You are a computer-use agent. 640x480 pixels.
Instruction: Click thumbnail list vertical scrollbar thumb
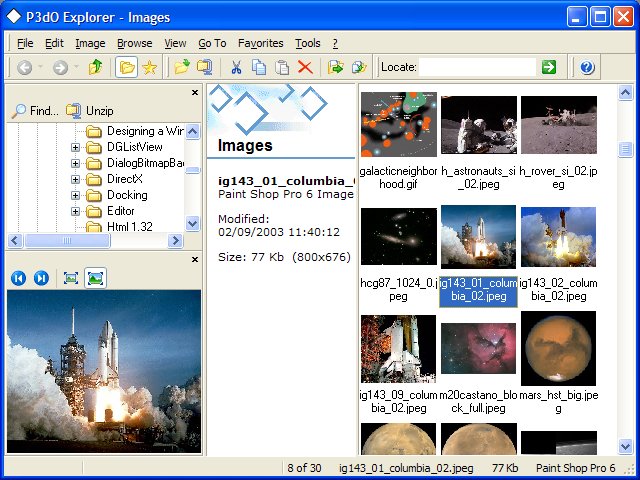pyautogui.click(x=625, y=149)
